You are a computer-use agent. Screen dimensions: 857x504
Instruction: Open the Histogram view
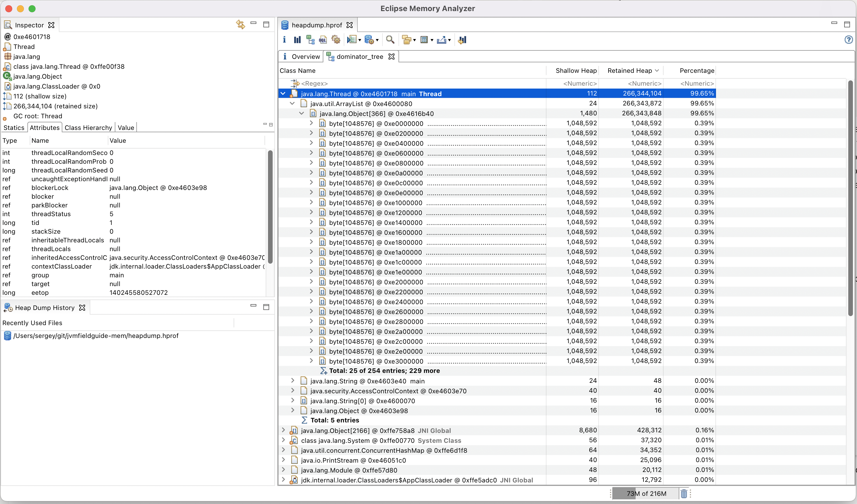(x=297, y=40)
